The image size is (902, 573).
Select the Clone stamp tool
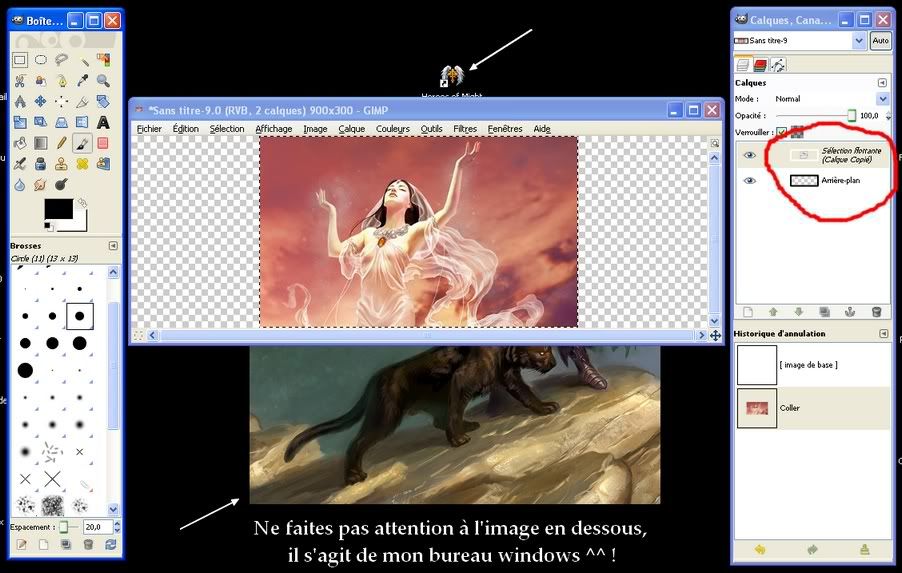tap(62, 164)
